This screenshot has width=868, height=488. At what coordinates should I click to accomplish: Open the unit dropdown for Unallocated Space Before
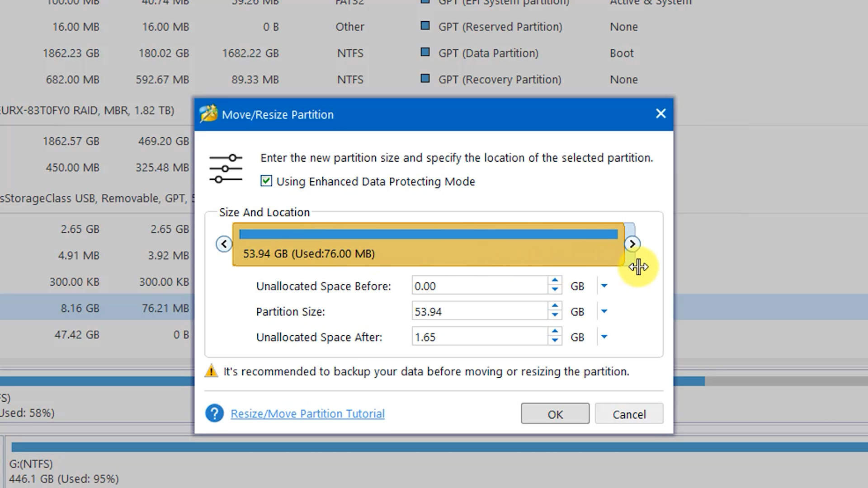tap(604, 286)
